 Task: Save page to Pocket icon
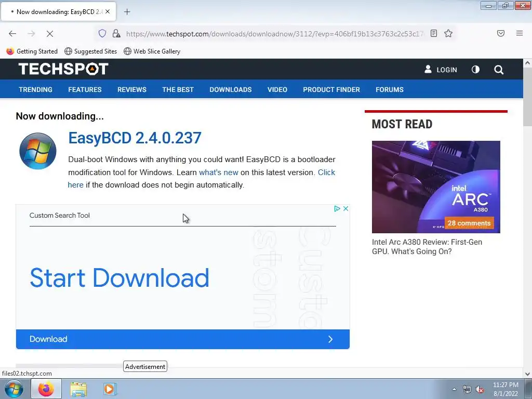pyautogui.click(x=500, y=33)
